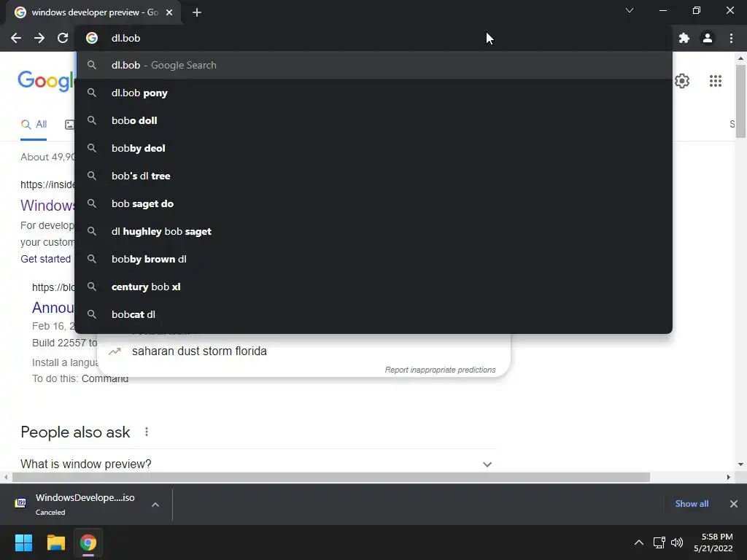The width and height of the screenshot is (747, 560).
Task: Open the Chrome profile avatar icon
Action: (x=708, y=38)
